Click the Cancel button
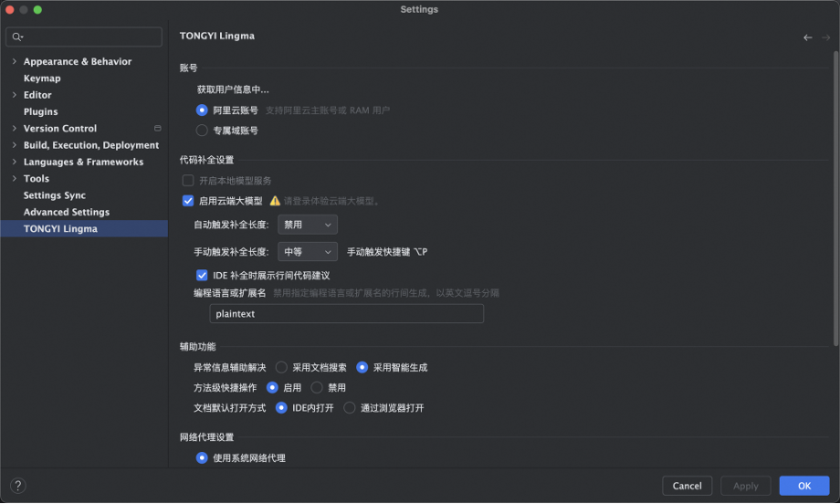The height and width of the screenshot is (504, 840). tap(687, 486)
